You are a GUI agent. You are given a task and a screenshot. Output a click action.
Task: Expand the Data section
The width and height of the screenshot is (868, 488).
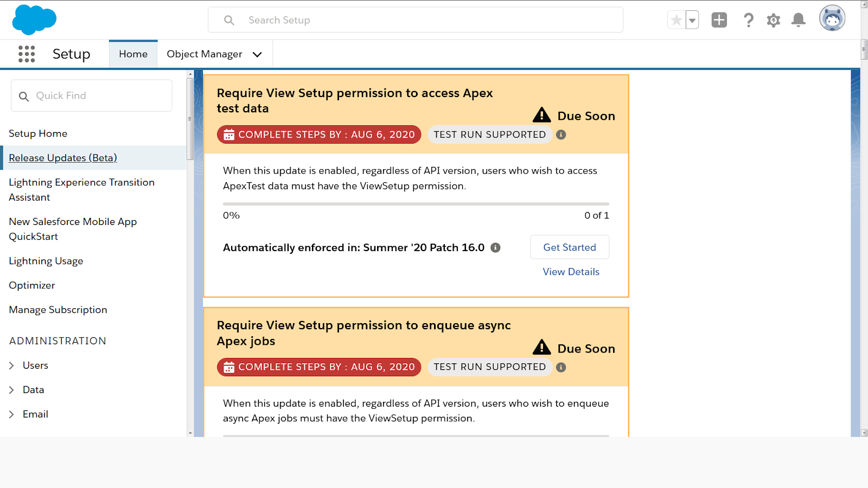coord(11,390)
